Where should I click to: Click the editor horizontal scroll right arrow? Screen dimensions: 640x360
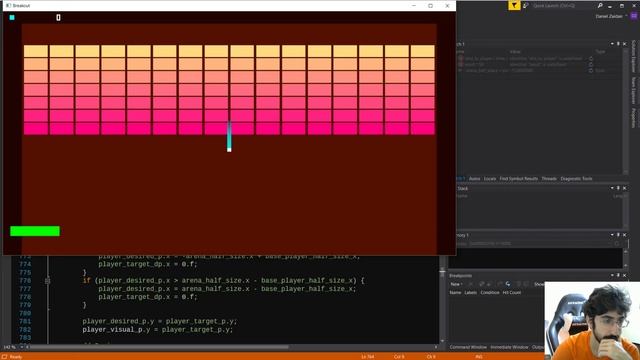(x=436, y=347)
